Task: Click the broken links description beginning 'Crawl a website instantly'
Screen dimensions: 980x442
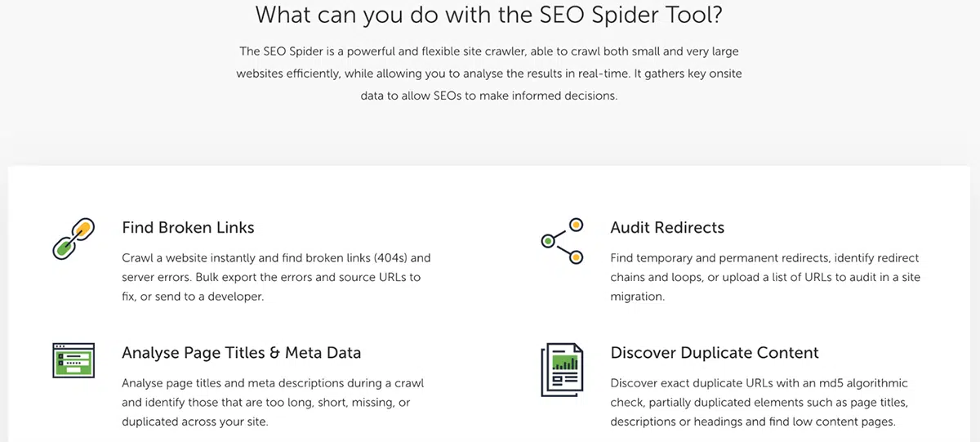Action: 276,277
